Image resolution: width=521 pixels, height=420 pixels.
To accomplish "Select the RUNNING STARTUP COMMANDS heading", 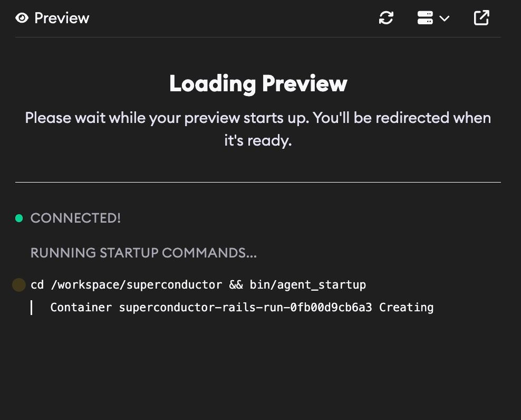I will click(143, 253).
